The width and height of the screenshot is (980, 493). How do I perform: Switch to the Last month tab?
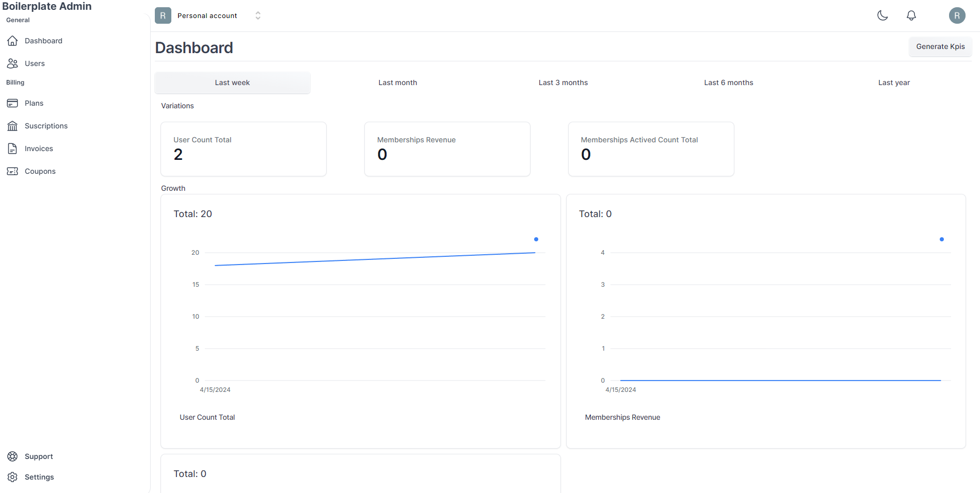tap(398, 83)
